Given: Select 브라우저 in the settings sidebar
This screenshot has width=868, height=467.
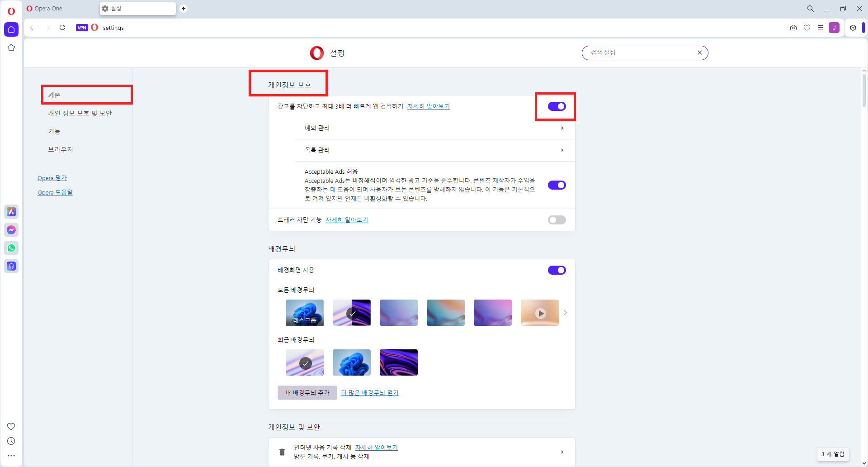Looking at the screenshot, I should click(x=61, y=149).
